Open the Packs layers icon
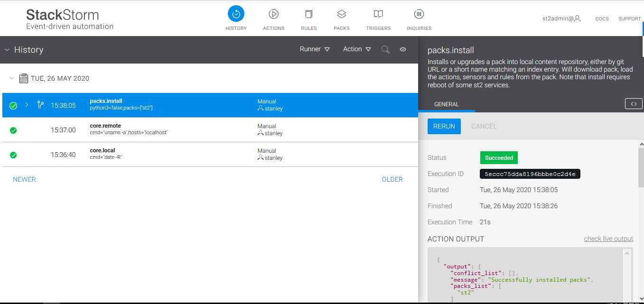Image resolution: width=644 pixels, height=304 pixels. [x=342, y=14]
